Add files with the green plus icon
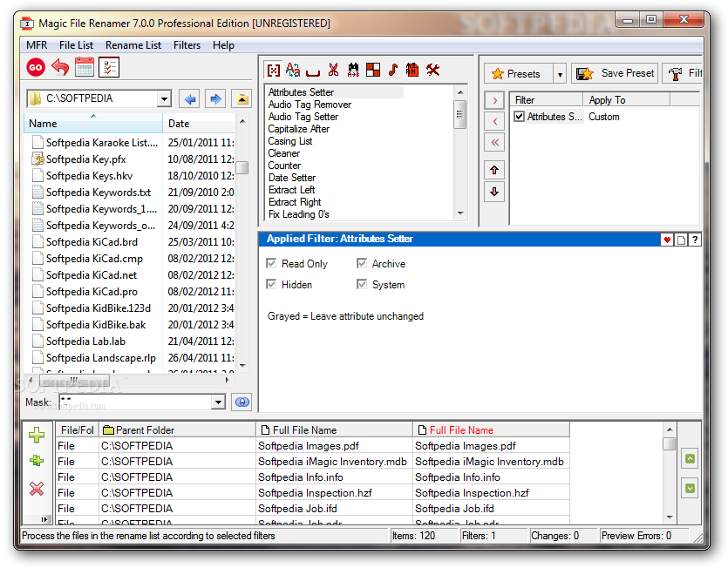Image resolution: width=728 pixels, height=568 pixels. pyautogui.click(x=37, y=435)
